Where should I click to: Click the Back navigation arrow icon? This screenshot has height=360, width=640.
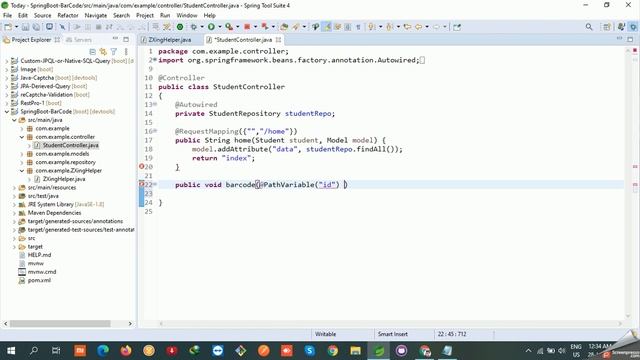(418, 27)
